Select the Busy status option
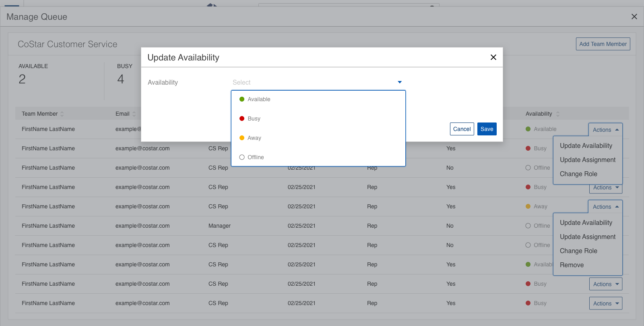Screen dimensions: 644x326 pos(254,118)
